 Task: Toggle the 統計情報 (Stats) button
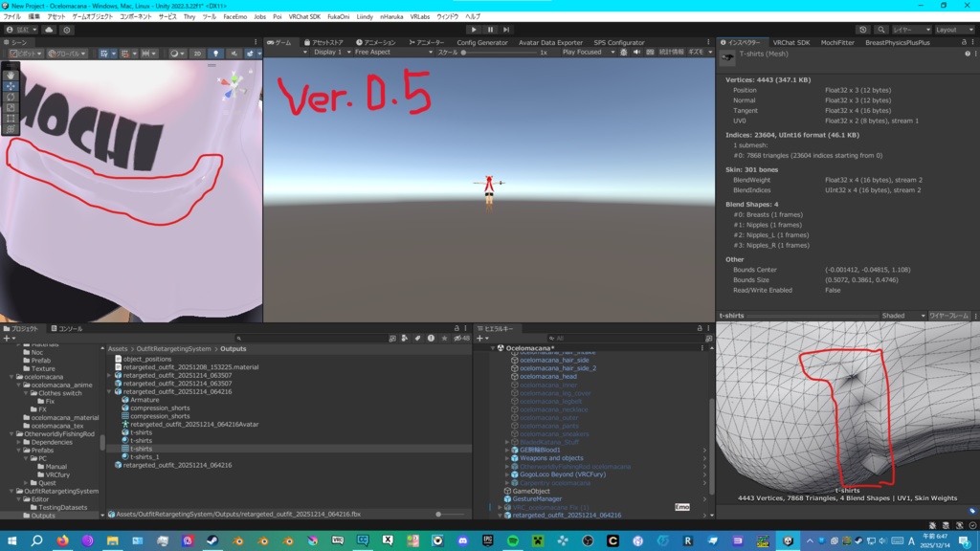[x=671, y=53]
